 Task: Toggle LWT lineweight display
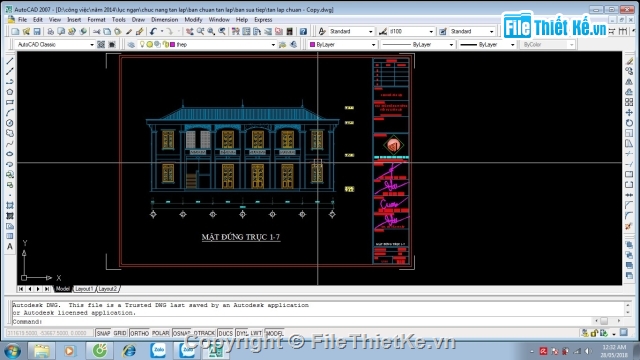click(x=256, y=333)
